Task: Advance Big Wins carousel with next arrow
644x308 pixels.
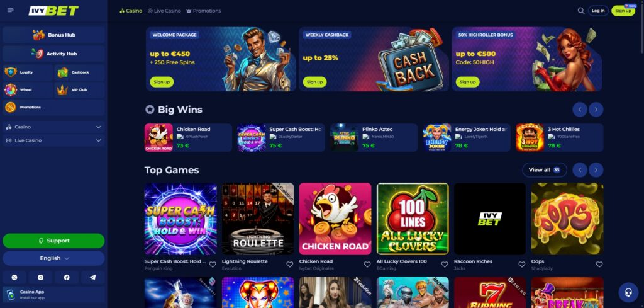Action: coord(596,110)
